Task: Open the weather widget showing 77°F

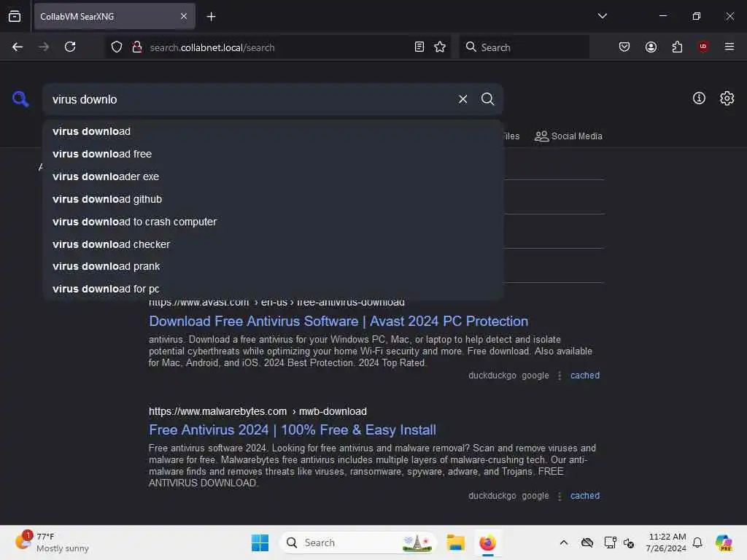Action: tap(52, 542)
